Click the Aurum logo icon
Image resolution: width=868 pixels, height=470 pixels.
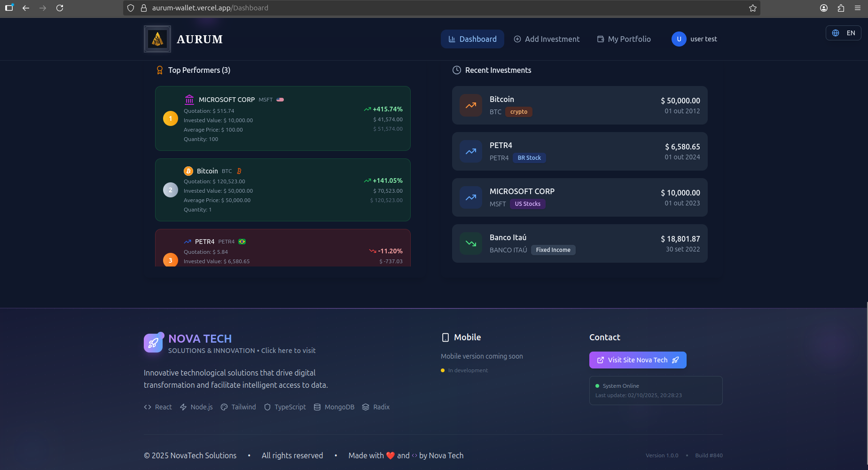157,39
